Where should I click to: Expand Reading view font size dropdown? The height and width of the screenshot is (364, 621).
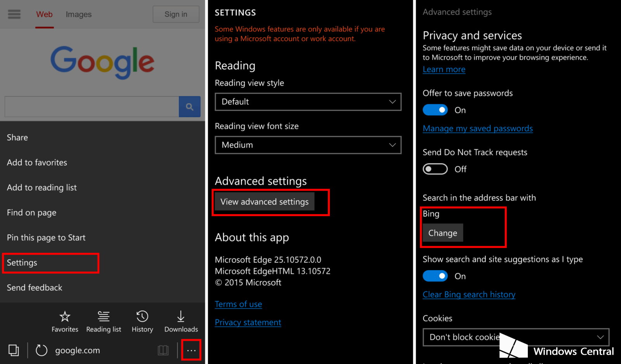[x=308, y=145]
